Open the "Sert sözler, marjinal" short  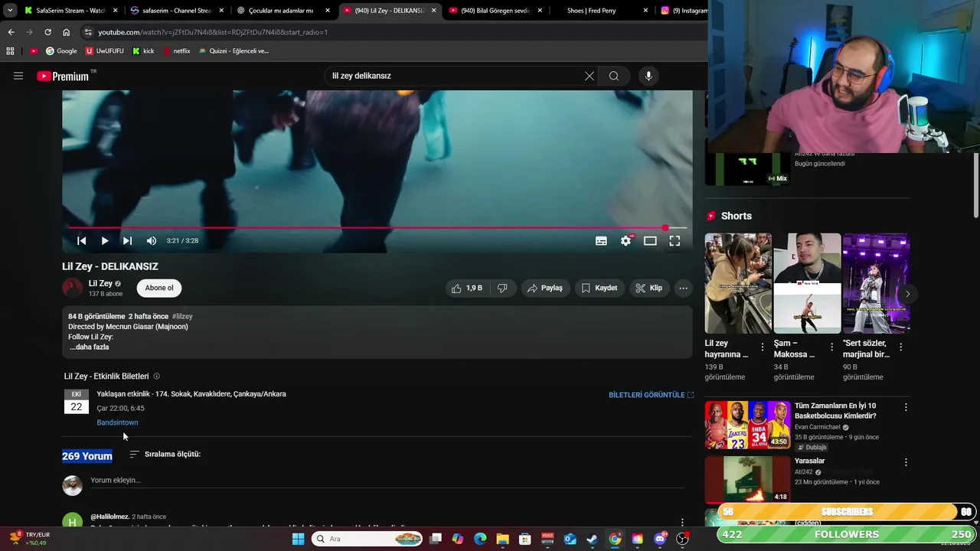pos(876,283)
